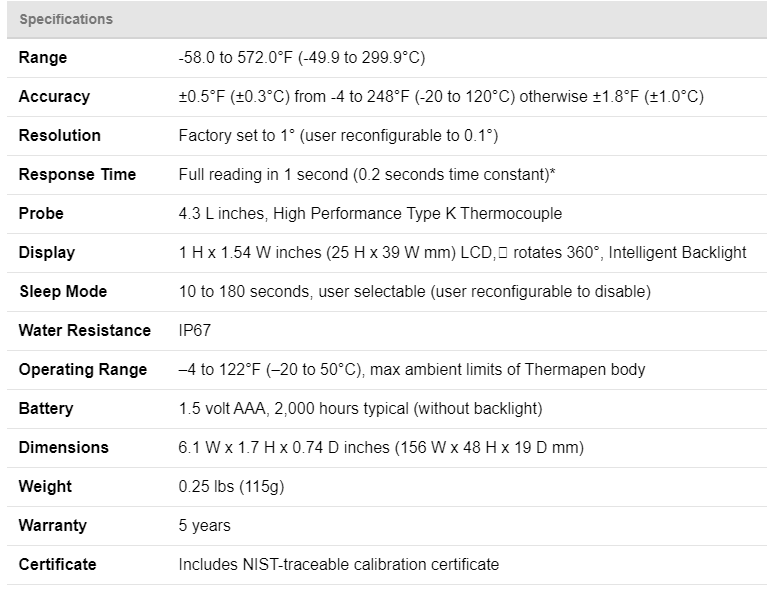Click the Resolution row label
This screenshot has height=612, width=767.
(x=60, y=136)
